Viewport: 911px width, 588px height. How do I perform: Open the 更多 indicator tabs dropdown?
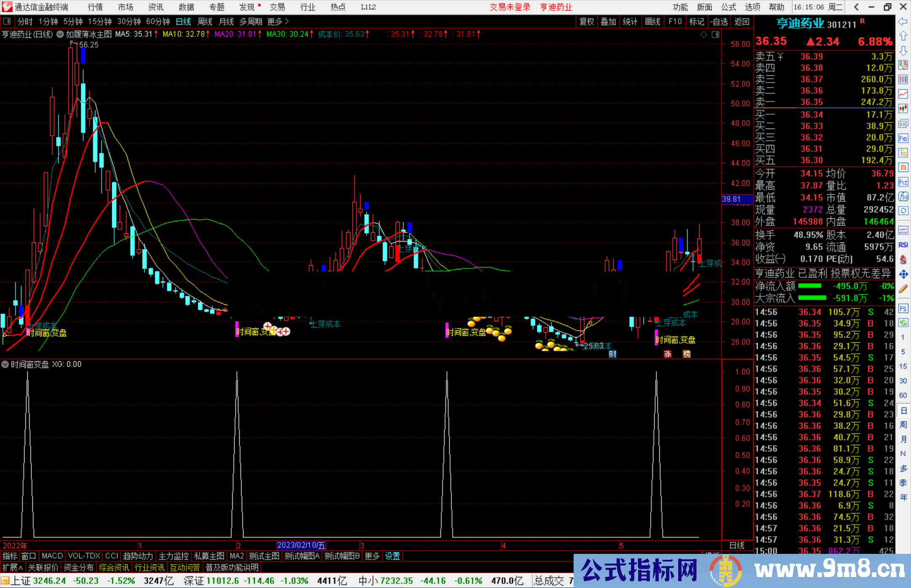pos(372,556)
